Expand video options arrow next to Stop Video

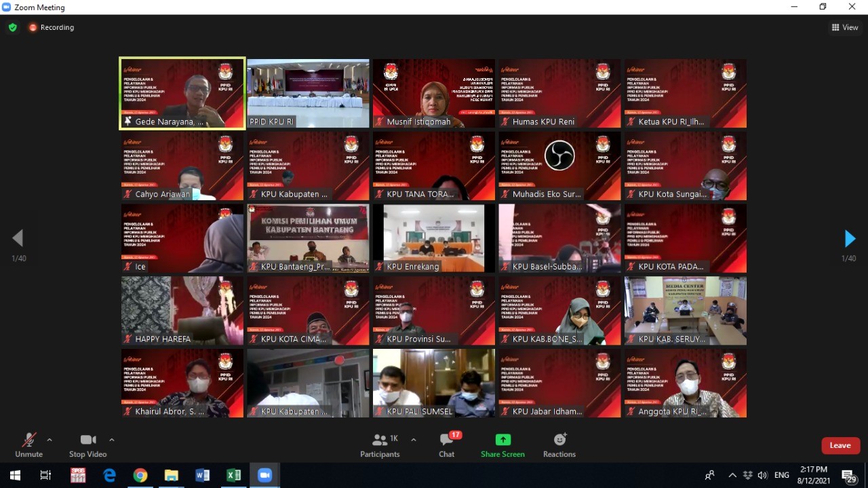pos(112,440)
